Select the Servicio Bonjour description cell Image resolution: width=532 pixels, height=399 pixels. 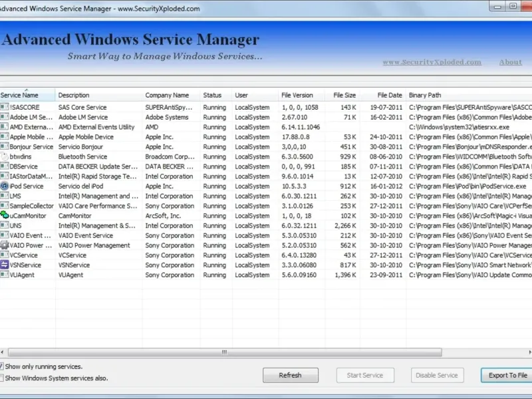[80, 146]
